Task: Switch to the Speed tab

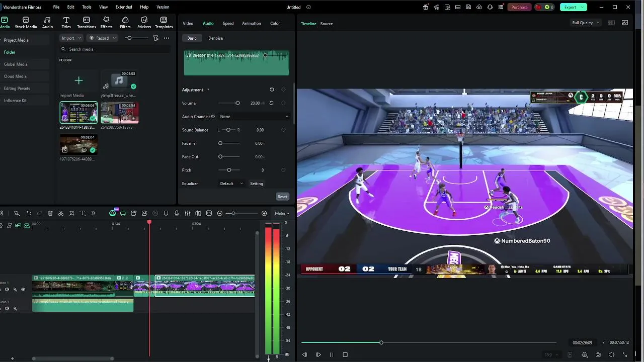Action: tap(228, 23)
